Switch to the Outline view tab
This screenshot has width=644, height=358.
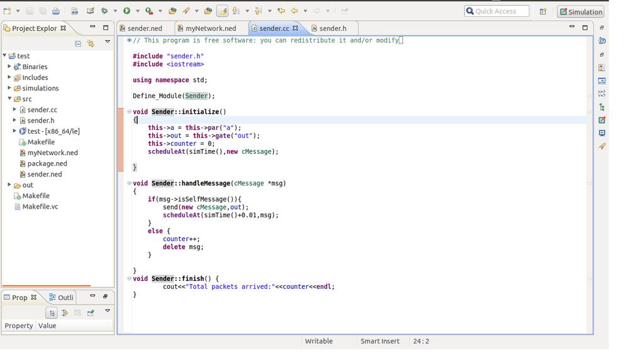click(61, 297)
